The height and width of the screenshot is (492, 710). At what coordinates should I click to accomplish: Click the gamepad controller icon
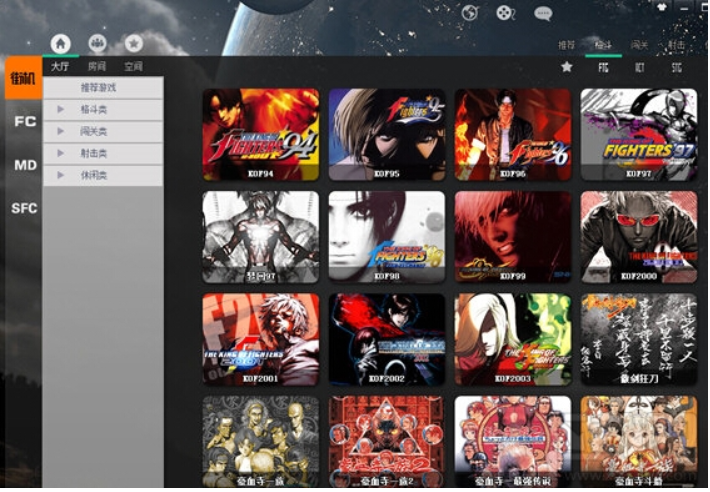[505, 13]
